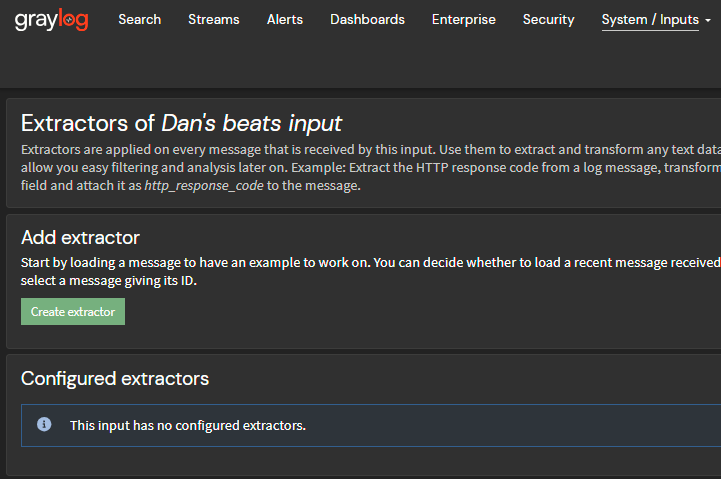This screenshot has width=721, height=479.
Task: Open the Enterprise menu item
Action: tap(463, 20)
